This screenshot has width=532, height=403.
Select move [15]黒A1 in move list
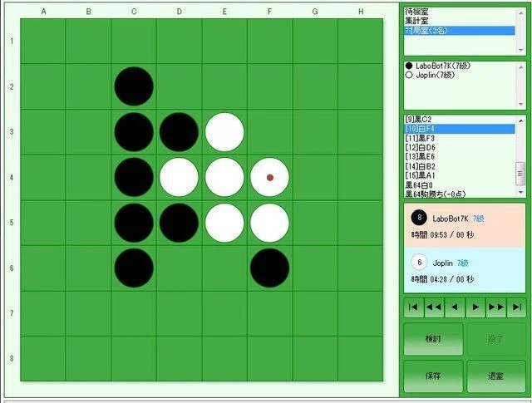(x=460, y=175)
